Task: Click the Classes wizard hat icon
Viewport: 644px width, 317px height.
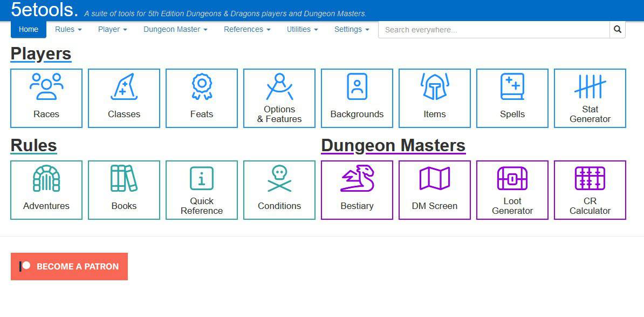Action: click(124, 87)
